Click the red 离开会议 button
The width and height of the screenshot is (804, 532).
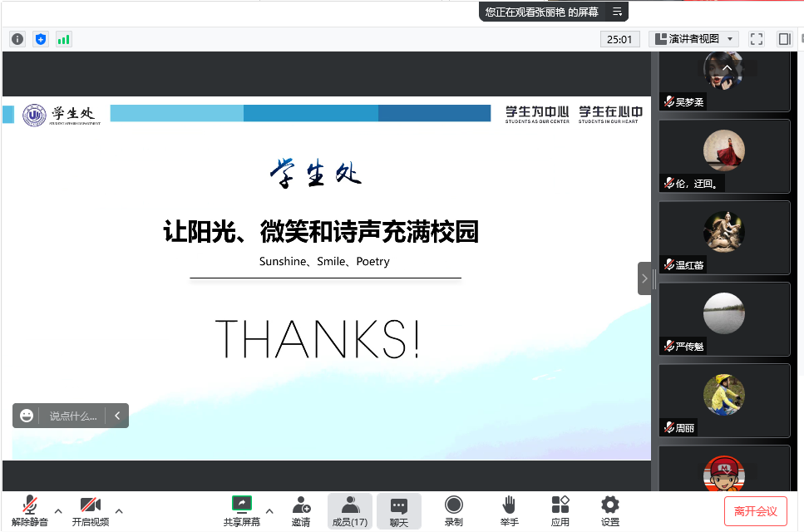pos(755,511)
